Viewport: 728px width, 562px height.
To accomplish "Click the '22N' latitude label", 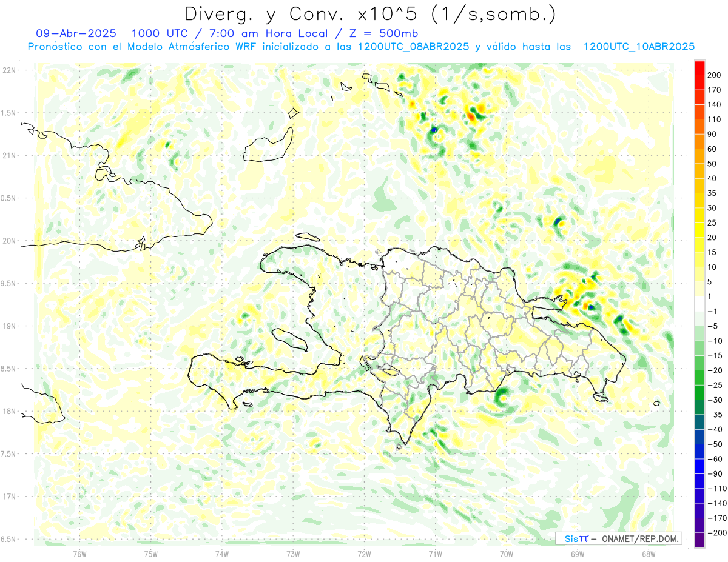I will click(9, 70).
